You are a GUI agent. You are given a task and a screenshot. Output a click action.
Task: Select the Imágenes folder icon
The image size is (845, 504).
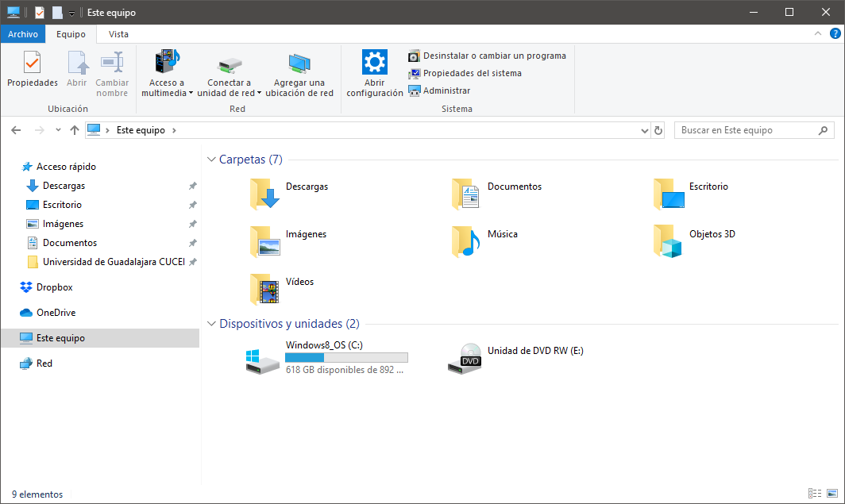(264, 241)
